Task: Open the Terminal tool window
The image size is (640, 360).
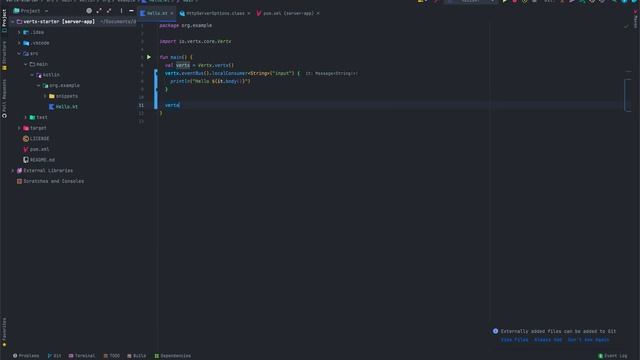Action: coord(82,356)
